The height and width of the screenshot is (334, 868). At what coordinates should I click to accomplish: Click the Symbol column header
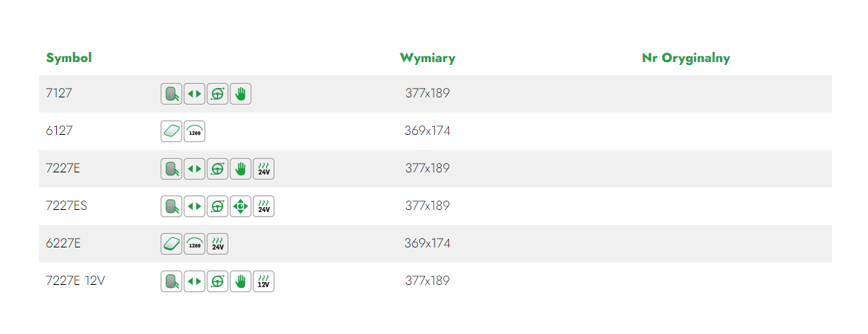[69, 58]
